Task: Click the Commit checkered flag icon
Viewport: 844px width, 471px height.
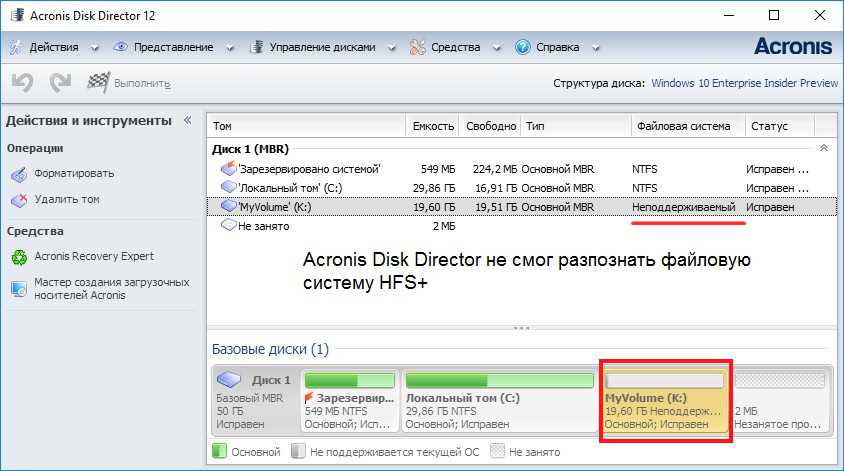Action: (x=98, y=83)
